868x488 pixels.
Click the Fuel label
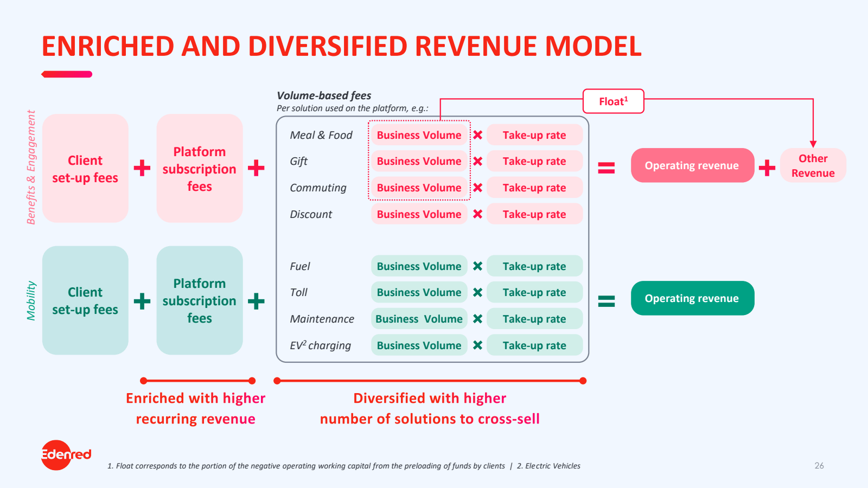click(x=300, y=266)
